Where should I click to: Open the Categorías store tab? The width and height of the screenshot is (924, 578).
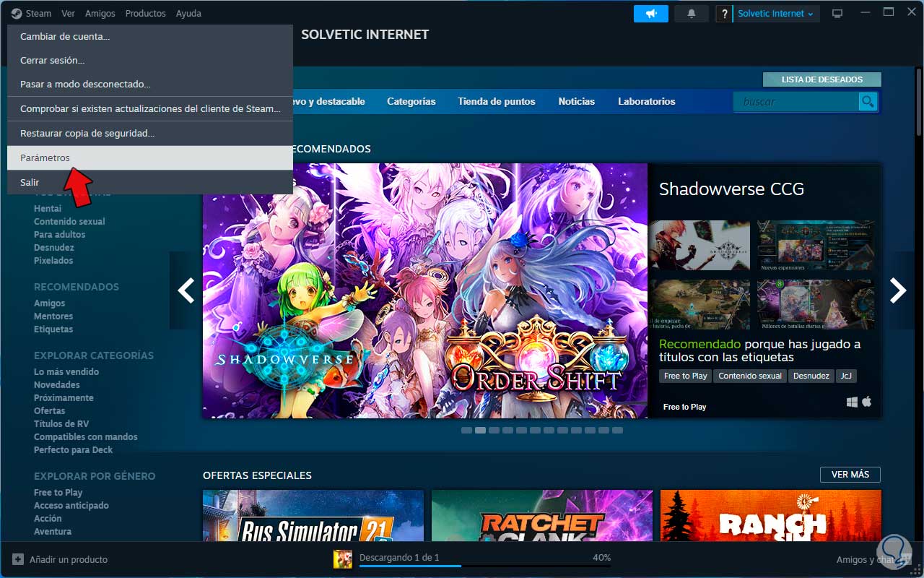pos(411,102)
